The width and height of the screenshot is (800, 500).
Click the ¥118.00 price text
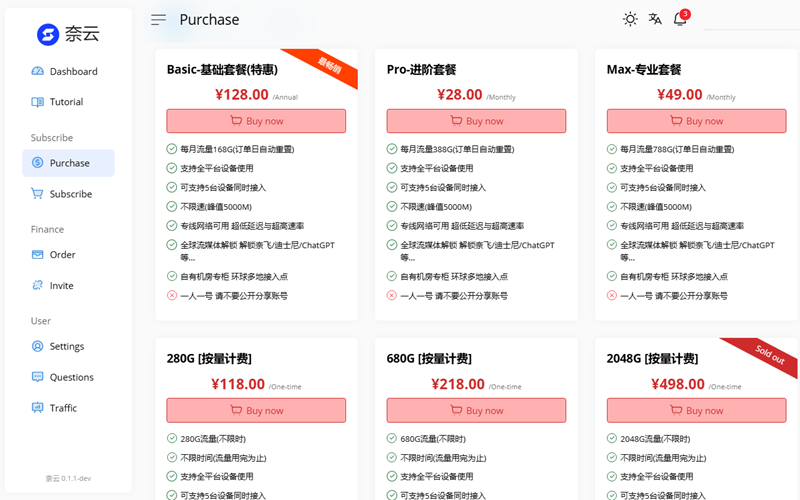coord(238,384)
